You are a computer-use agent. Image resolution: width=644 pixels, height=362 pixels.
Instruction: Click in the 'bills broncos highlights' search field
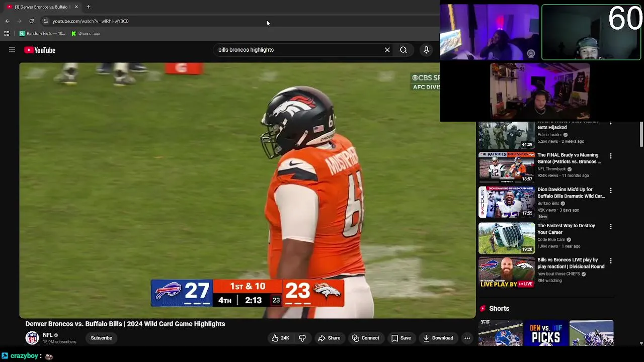point(299,50)
